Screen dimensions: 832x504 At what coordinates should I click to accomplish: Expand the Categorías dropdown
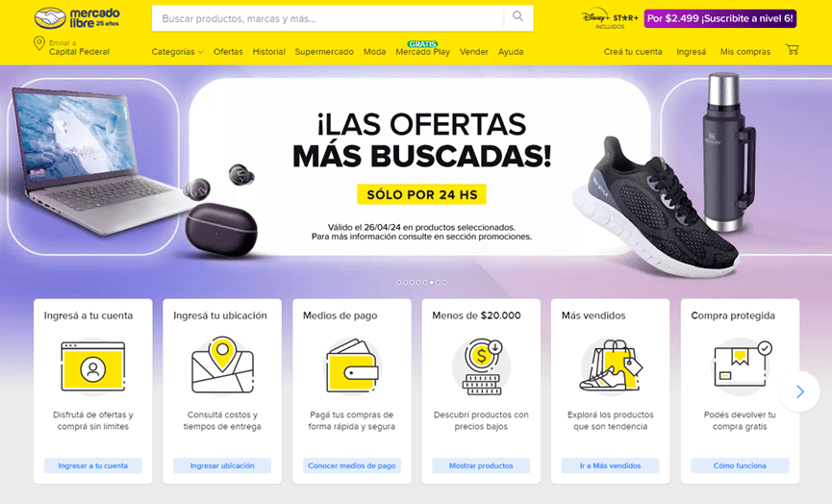177,52
